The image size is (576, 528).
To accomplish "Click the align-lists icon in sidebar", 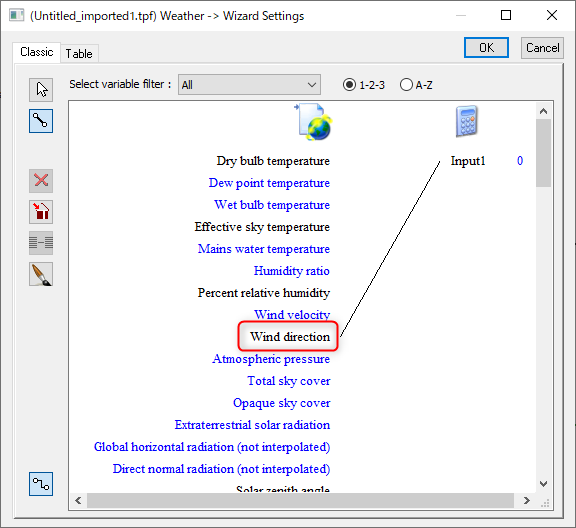I will pos(41,243).
